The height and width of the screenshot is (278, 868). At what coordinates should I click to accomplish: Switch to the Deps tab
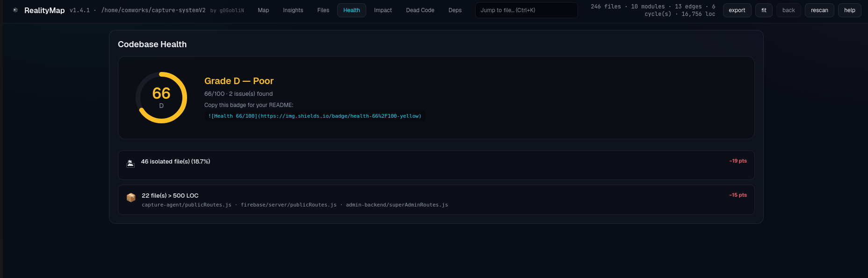pyautogui.click(x=455, y=10)
